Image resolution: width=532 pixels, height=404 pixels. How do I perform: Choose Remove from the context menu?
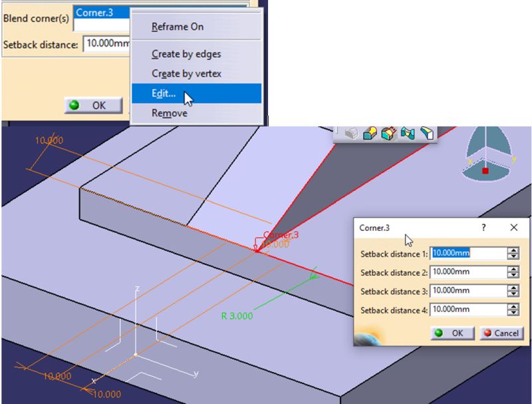pos(169,113)
